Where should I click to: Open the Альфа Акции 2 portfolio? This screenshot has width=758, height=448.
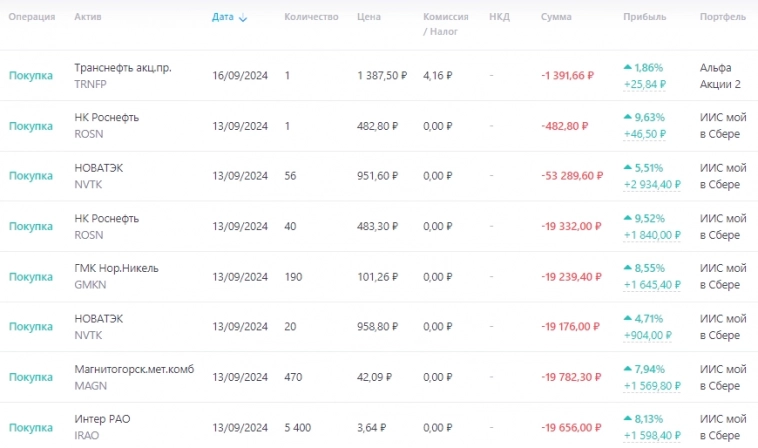coord(720,76)
